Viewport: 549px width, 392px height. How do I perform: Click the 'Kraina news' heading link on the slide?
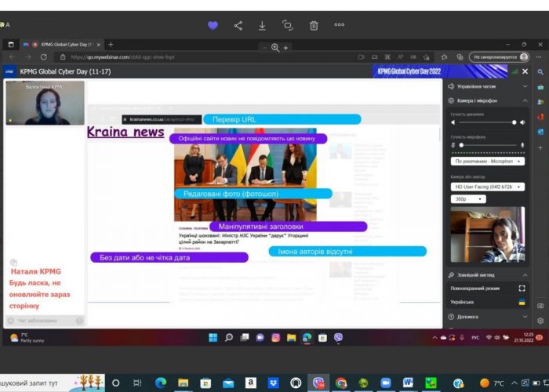click(x=125, y=132)
